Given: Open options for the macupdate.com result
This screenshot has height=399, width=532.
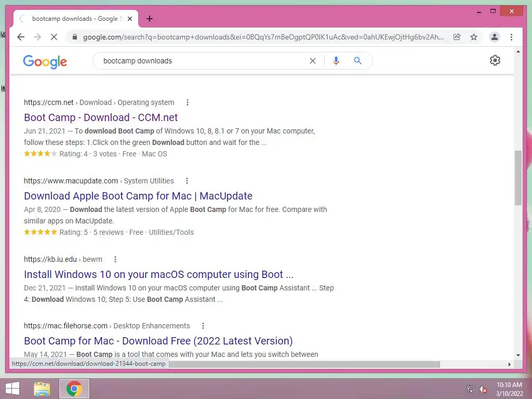Looking at the screenshot, I should 187,181.
